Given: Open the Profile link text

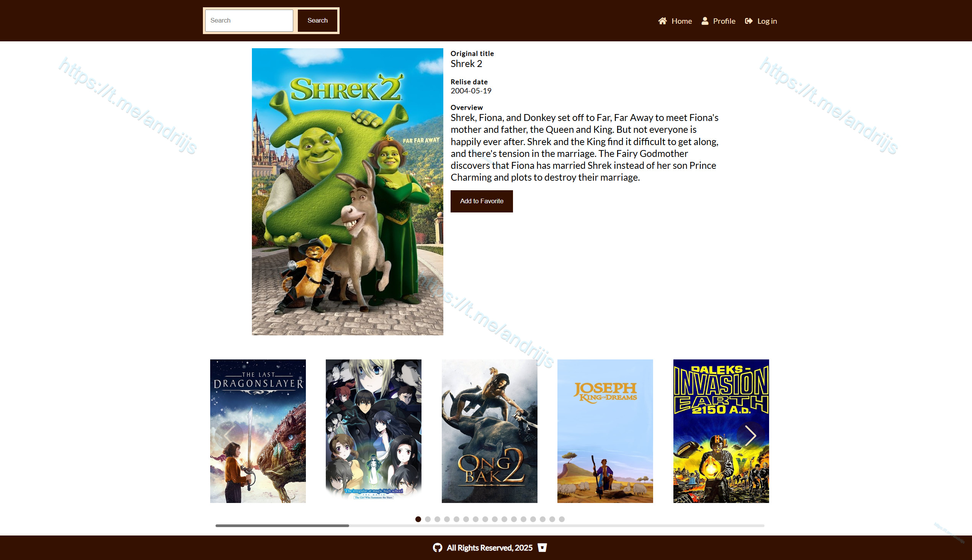Looking at the screenshot, I should pyautogui.click(x=724, y=21).
